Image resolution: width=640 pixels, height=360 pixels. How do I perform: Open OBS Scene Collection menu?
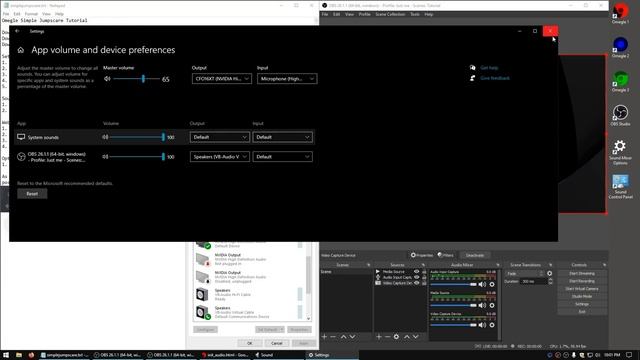[390, 14]
